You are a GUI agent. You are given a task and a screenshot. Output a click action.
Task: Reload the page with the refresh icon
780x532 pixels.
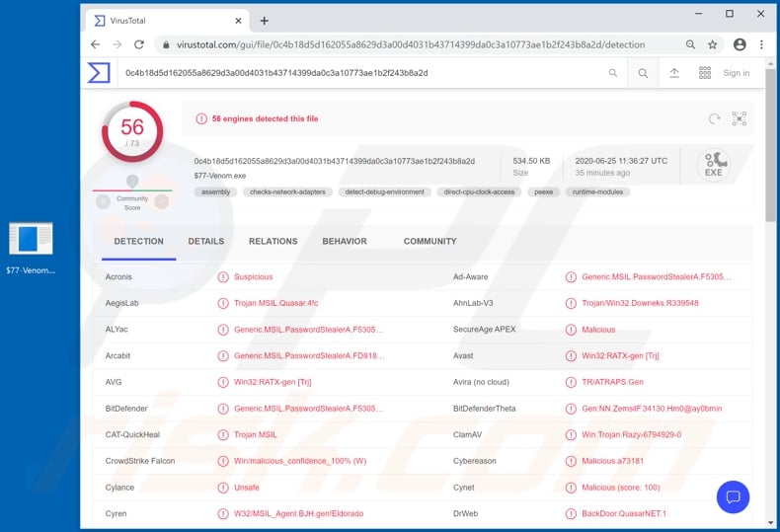(x=139, y=44)
